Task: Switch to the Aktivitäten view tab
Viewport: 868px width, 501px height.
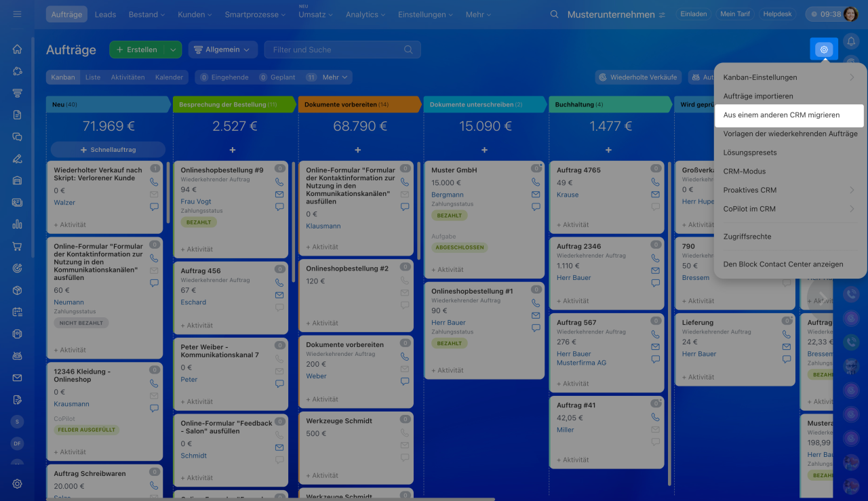Action: pos(127,77)
